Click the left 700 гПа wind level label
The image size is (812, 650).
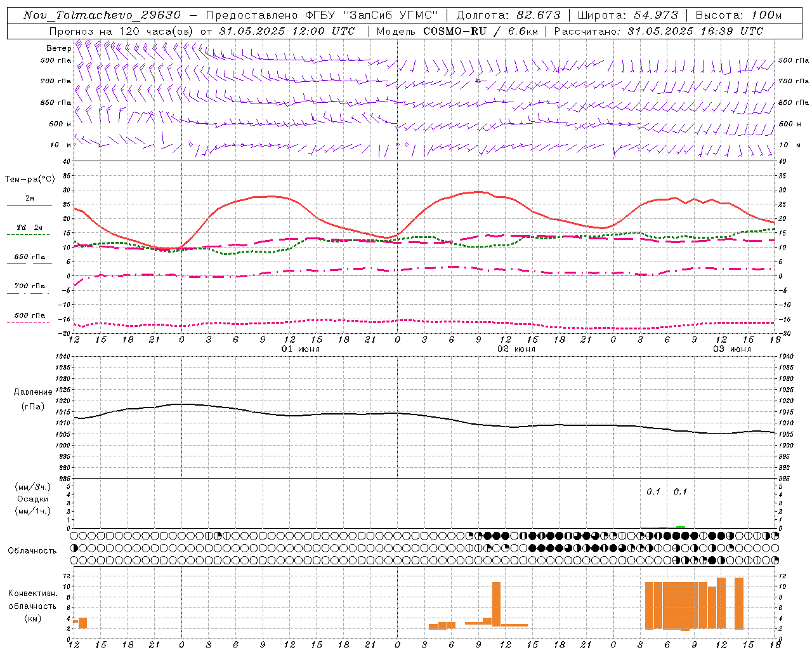click(x=56, y=81)
